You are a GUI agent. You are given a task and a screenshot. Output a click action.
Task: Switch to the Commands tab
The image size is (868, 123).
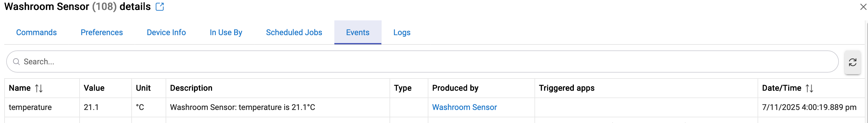click(x=37, y=32)
